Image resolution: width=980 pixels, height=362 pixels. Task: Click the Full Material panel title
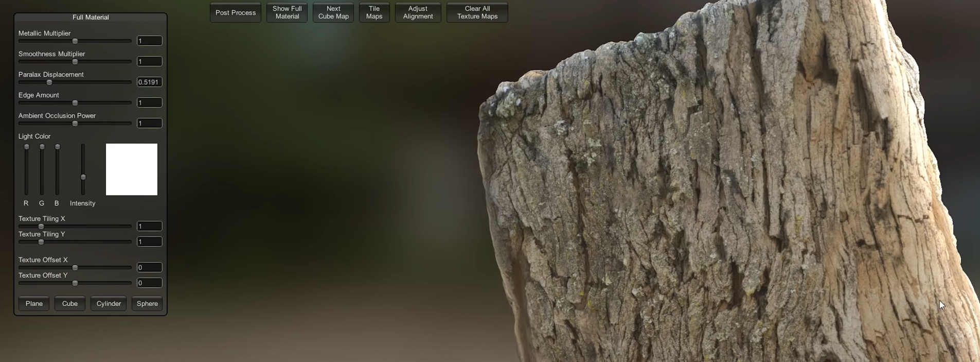[x=91, y=17]
